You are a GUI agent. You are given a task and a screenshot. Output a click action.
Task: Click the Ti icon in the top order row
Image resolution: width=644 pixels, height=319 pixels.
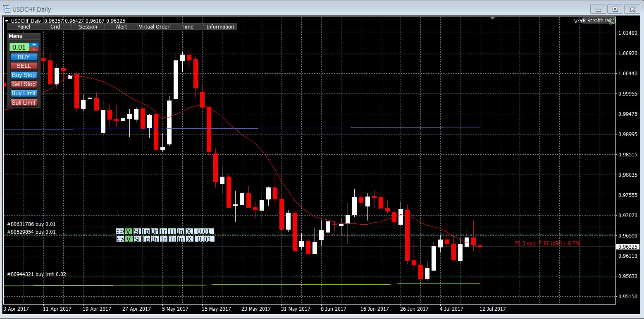point(172,231)
